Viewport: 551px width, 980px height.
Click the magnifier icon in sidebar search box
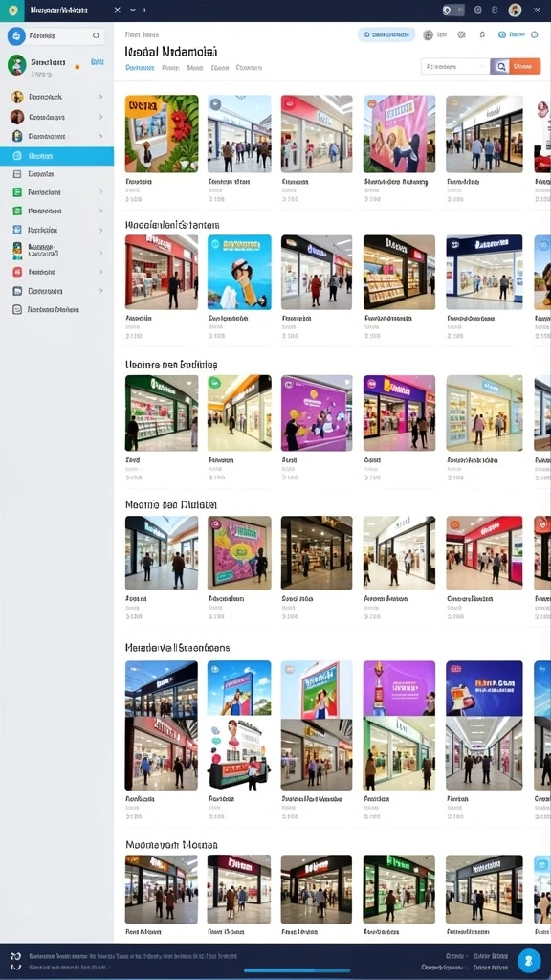pyautogui.click(x=97, y=36)
